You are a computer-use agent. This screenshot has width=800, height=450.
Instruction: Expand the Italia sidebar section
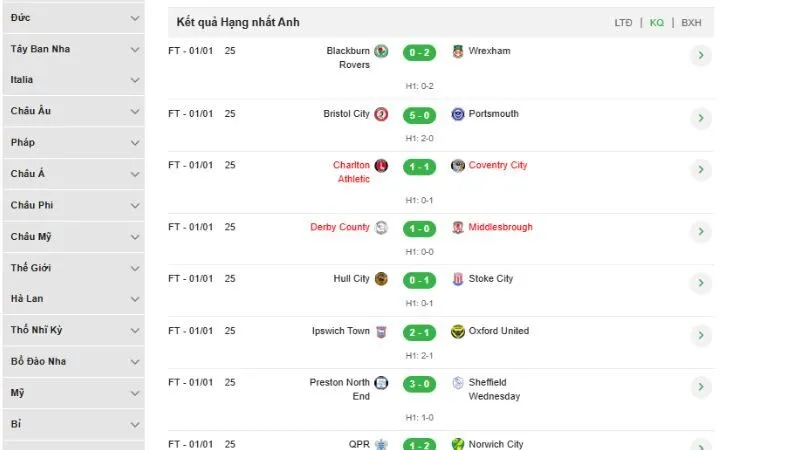click(x=135, y=80)
